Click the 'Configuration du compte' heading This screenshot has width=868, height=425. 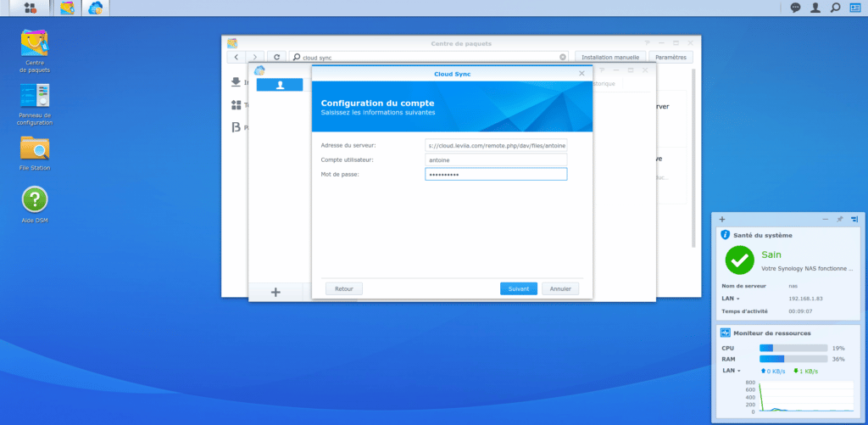[377, 103]
